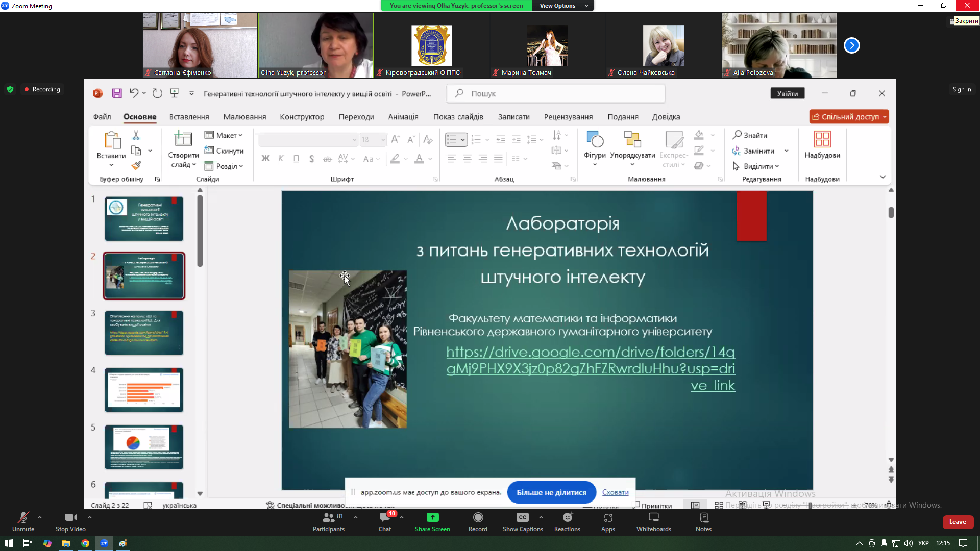Open Zoom Notes

coord(703,522)
